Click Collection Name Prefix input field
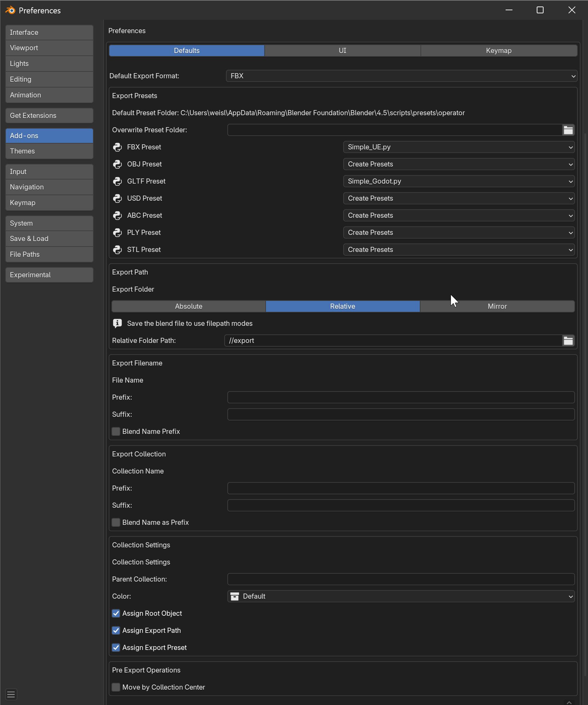This screenshot has height=705, width=588. (401, 488)
